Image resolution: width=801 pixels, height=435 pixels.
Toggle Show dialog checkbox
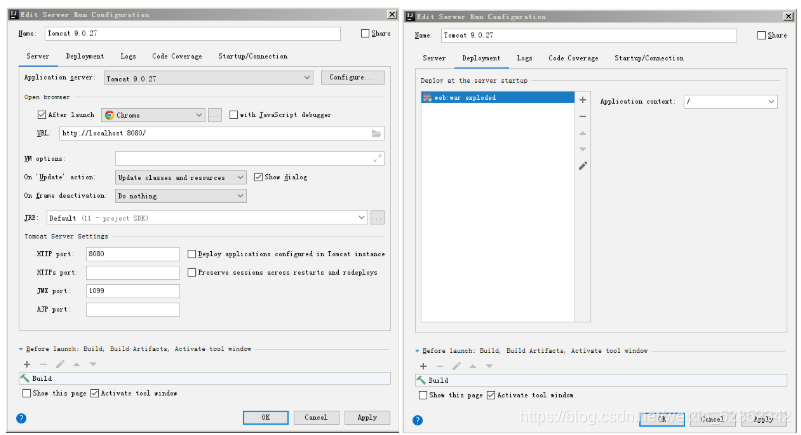(x=258, y=177)
